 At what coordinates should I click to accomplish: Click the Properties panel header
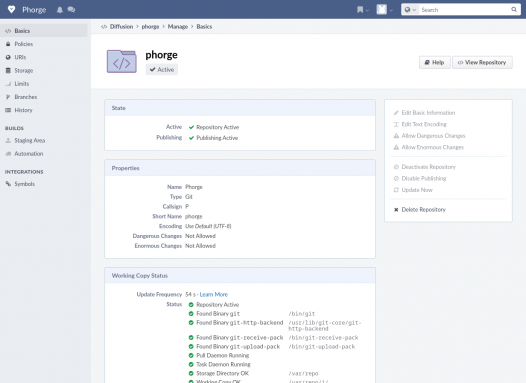(x=240, y=168)
